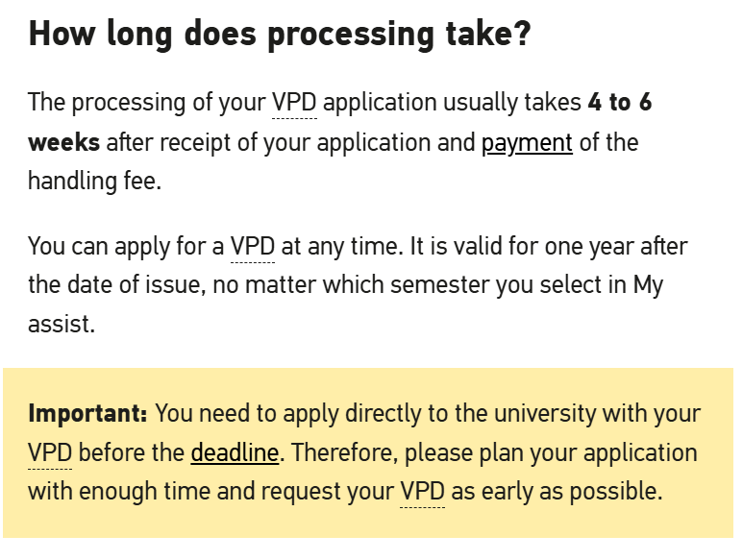Screen dimensions: 743x560
Task: Click the bold word "weeks"
Action: point(63,143)
